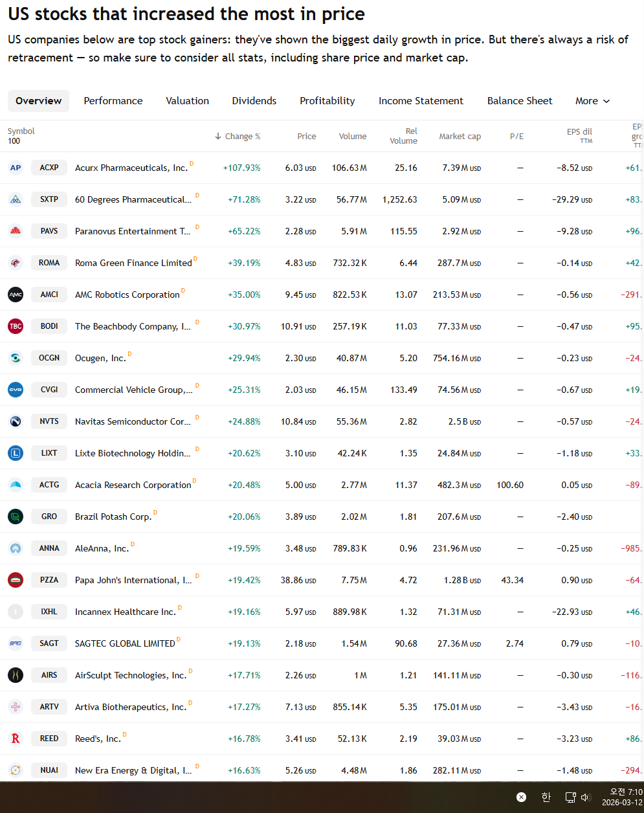Image resolution: width=644 pixels, height=813 pixels.
Task: Open AMC Robotics Corporation link
Action: point(128,295)
